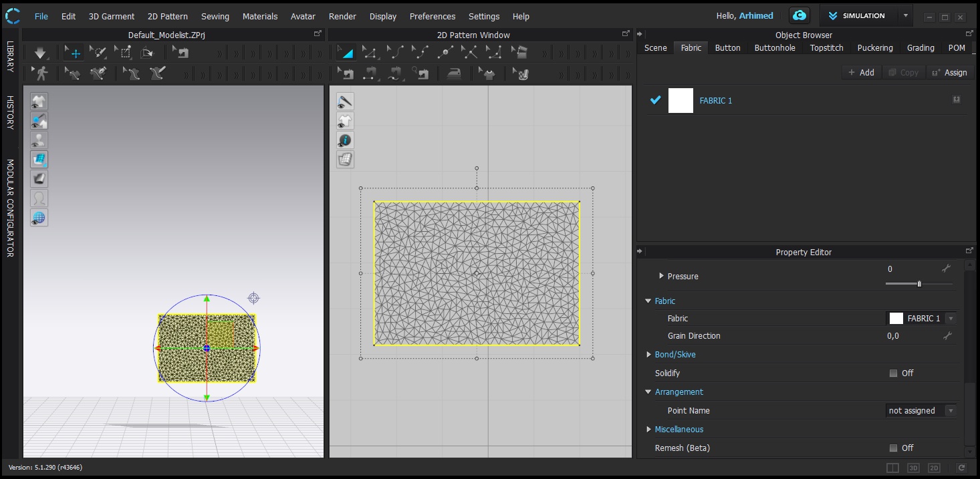Image resolution: width=980 pixels, height=479 pixels.
Task: Adjust the Pressure slider handle
Action: 919,284
